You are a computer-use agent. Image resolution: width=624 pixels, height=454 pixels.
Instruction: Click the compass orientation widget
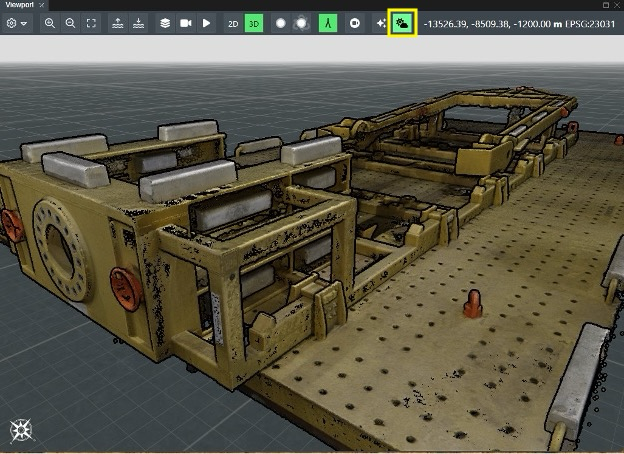tap(21, 431)
